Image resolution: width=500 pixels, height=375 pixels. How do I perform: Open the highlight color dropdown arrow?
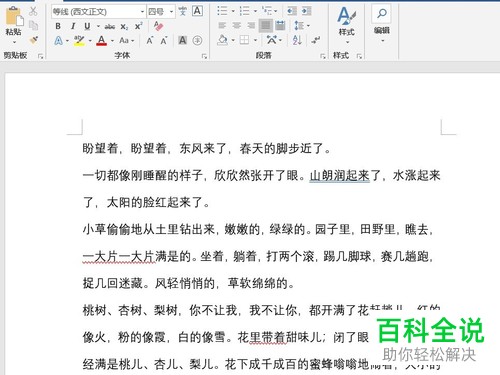[x=90, y=41]
